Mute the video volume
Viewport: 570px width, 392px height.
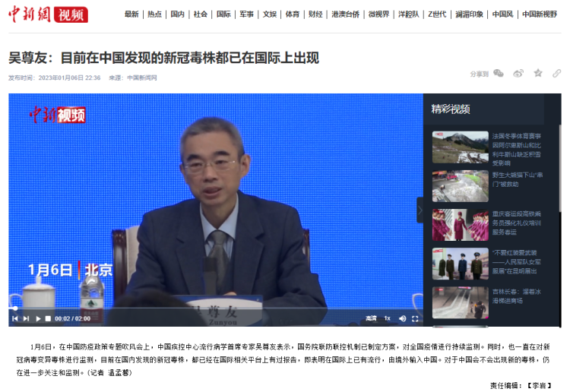click(x=402, y=318)
